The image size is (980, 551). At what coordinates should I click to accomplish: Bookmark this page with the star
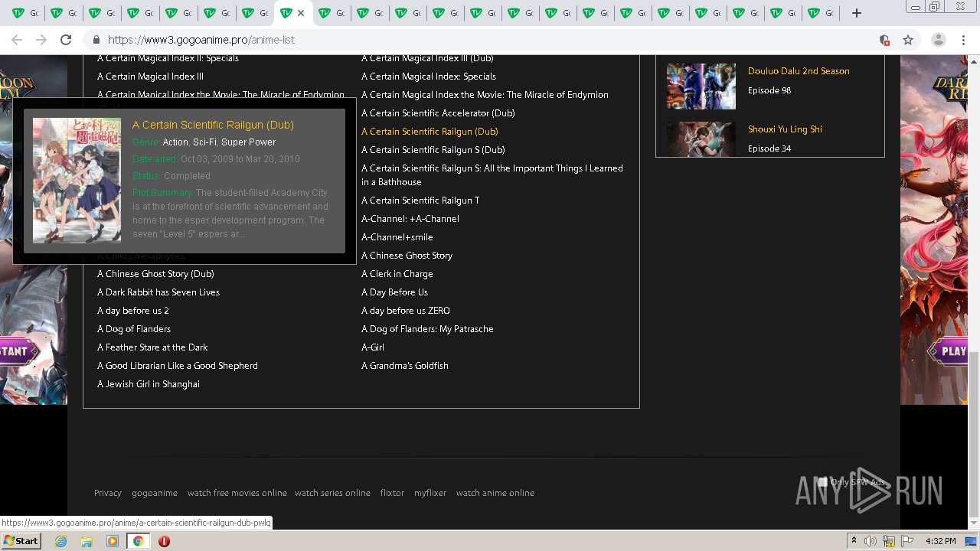[908, 40]
